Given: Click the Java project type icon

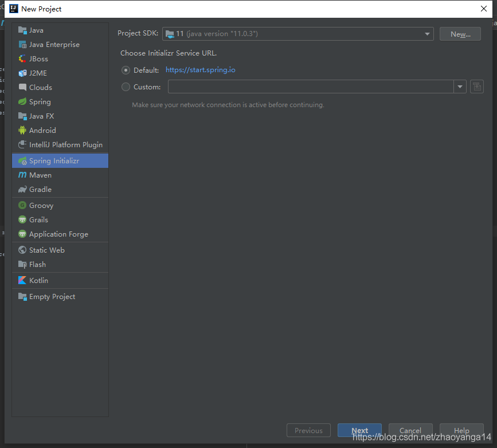Looking at the screenshot, I should point(22,30).
